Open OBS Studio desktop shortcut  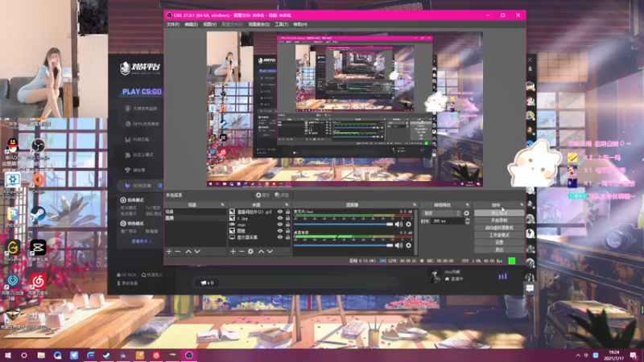coord(38,148)
